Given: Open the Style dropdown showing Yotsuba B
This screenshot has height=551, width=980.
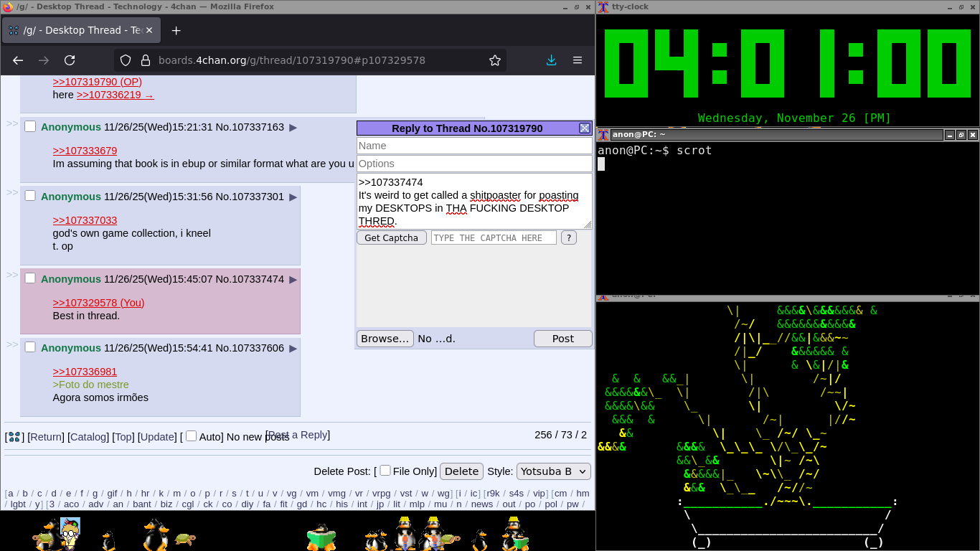Looking at the screenshot, I should 553,471.
